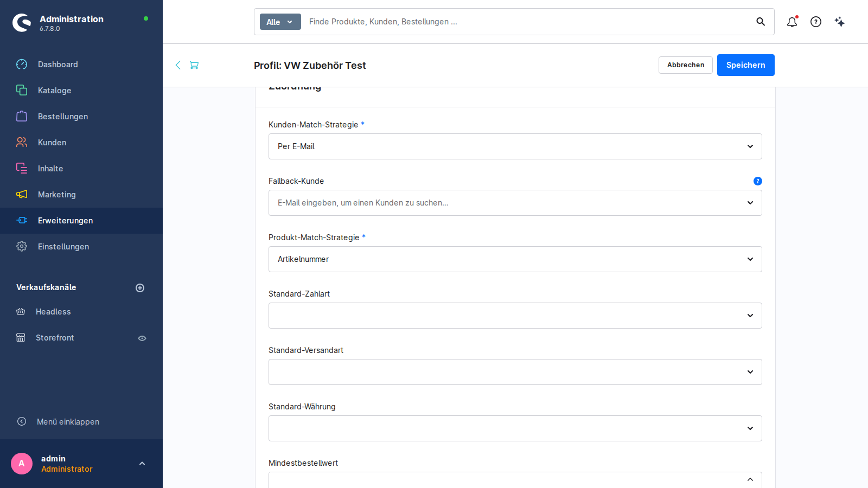
Task: Click the Bestellungen bag icon
Action: tap(22, 117)
